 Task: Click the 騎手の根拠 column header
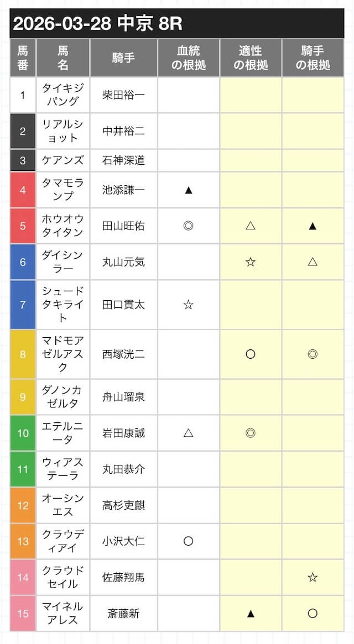tap(313, 58)
